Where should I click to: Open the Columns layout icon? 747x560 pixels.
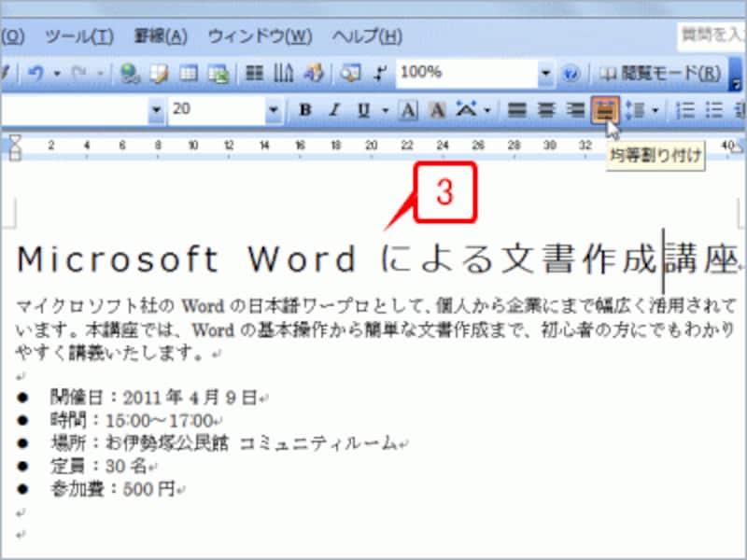254,74
